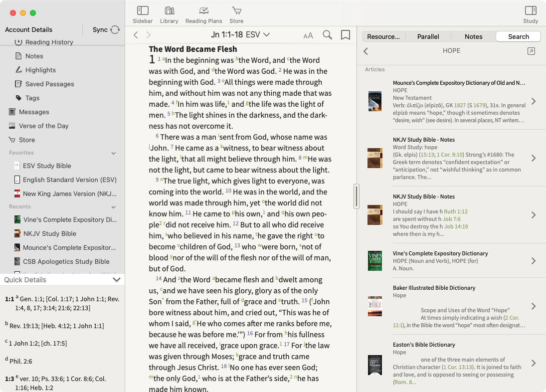Click the magnifying glass search icon
Screen dimensions: 546x392
coord(327,35)
